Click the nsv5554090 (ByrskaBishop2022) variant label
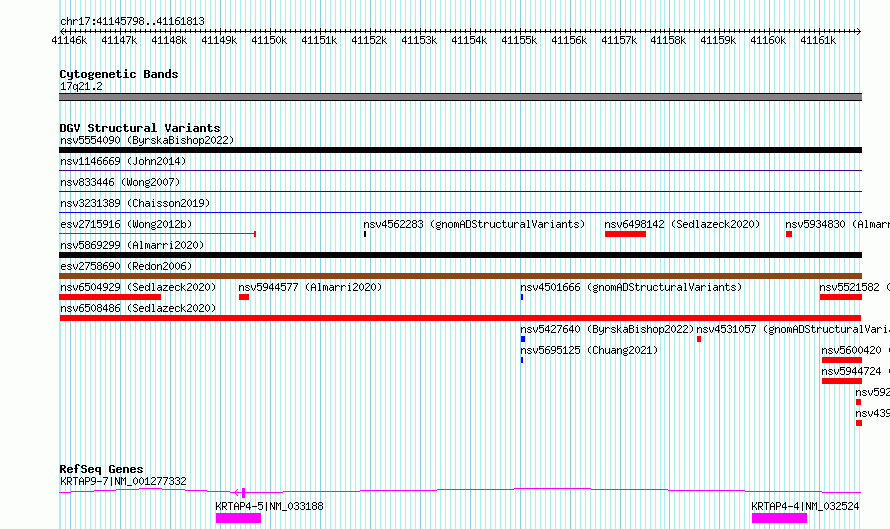The height and width of the screenshot is (529, 890). tap(147, 140)
